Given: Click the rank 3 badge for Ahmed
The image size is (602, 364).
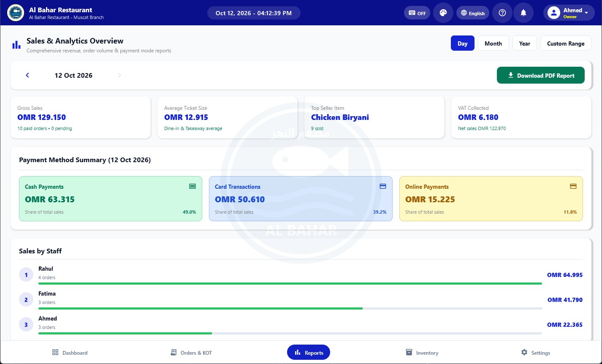Looking at the screenshot, I should click(26, 325).
